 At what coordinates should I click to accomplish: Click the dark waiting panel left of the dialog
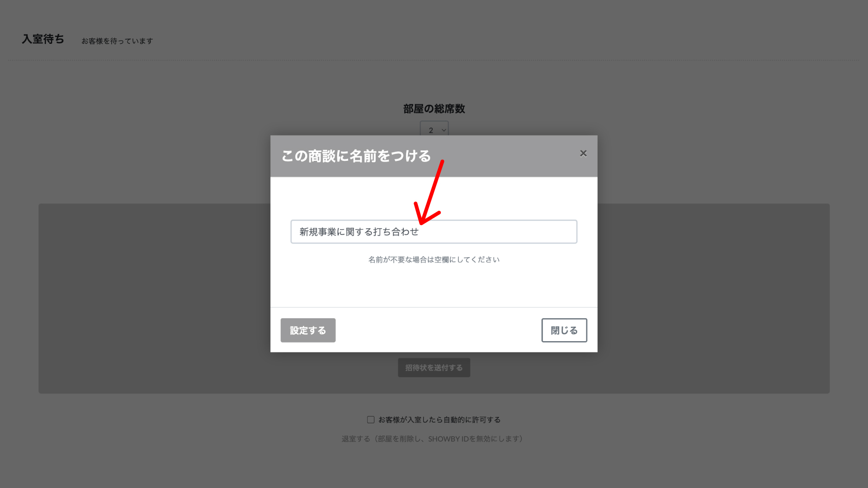tap(154, 298)
